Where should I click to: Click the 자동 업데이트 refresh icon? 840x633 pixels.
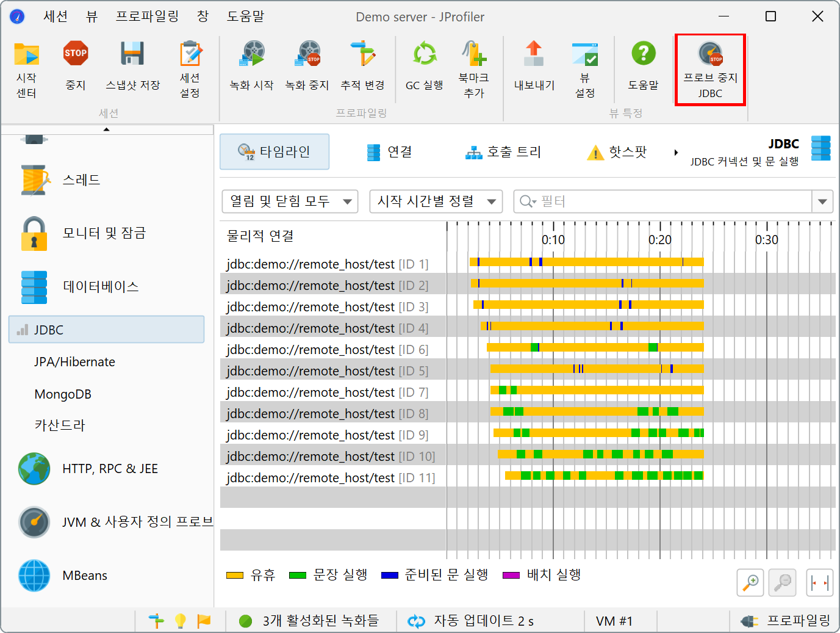[416, 621]
